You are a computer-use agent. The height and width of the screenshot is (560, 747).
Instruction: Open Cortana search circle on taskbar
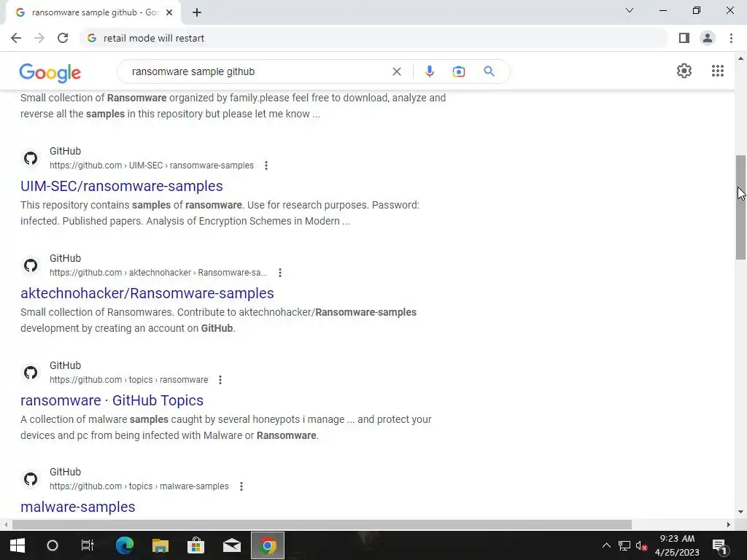[53, 545]
